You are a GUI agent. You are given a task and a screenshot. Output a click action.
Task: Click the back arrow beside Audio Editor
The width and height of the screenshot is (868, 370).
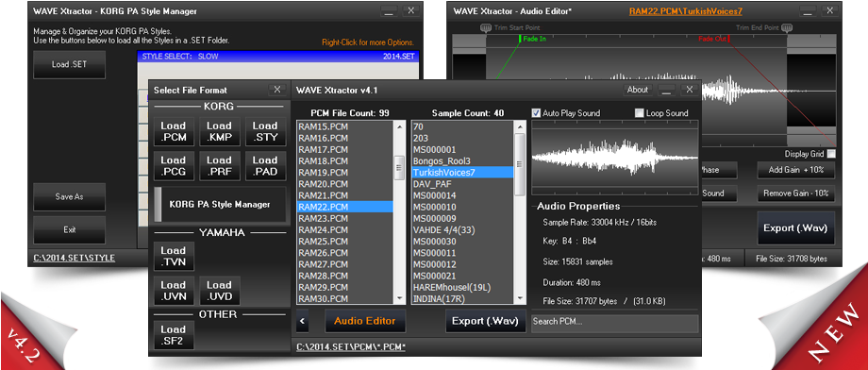[x=302, y=321]
